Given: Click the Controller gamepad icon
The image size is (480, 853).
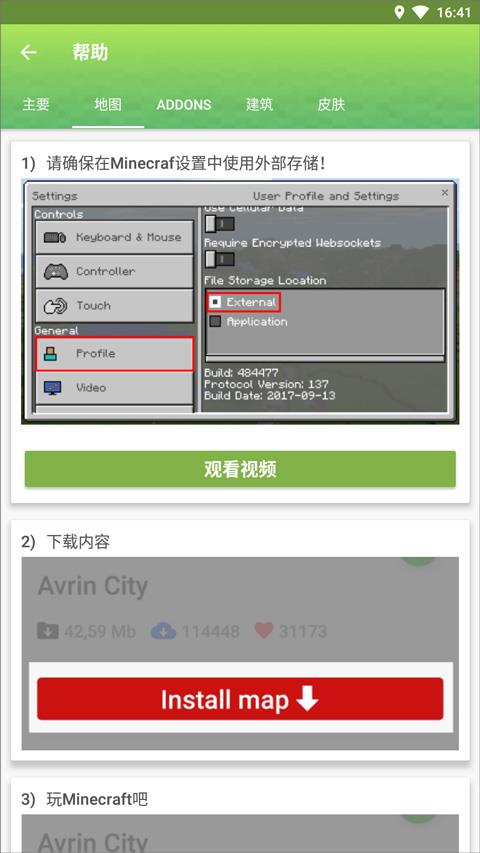Looking at the screenshot, I should (56, 271).
